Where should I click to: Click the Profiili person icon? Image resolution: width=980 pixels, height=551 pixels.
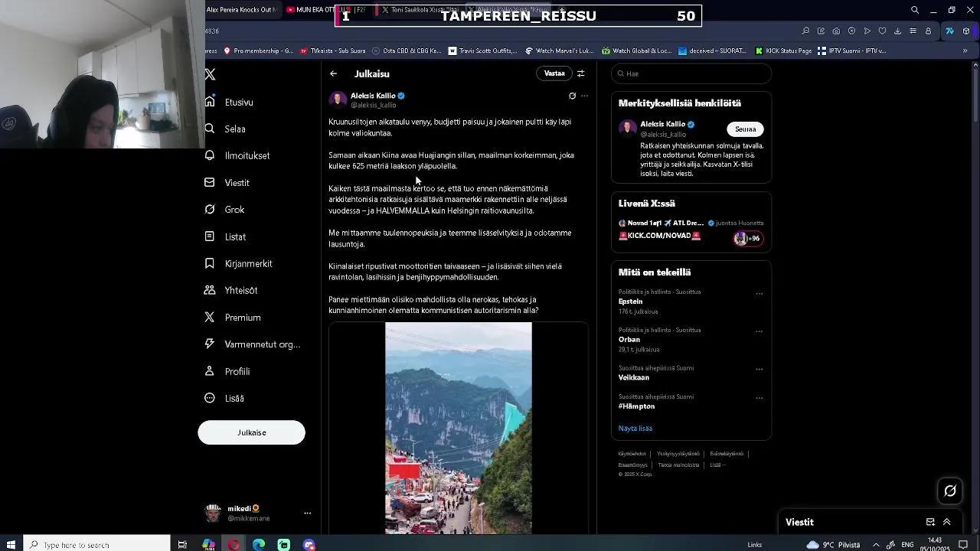[x=210, y=371]
